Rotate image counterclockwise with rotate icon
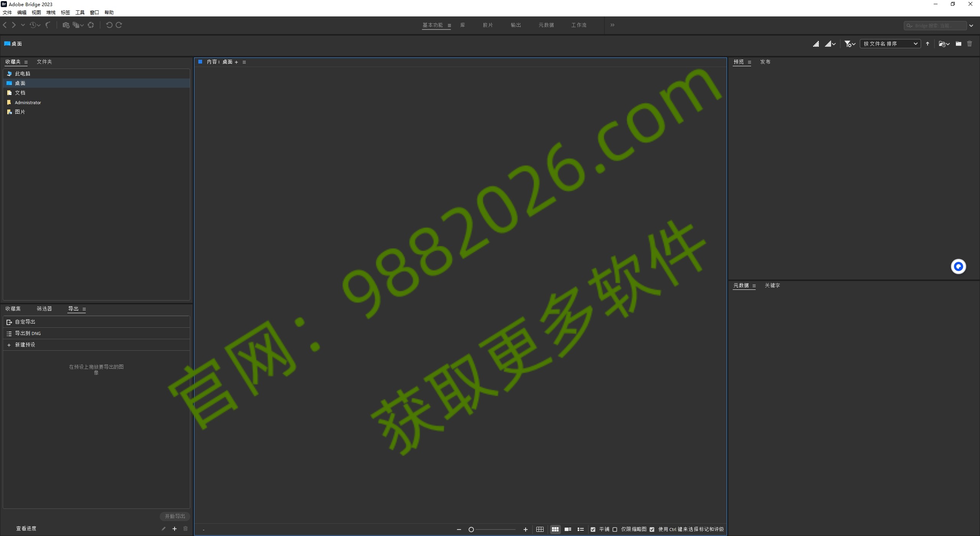 (109, 25)
